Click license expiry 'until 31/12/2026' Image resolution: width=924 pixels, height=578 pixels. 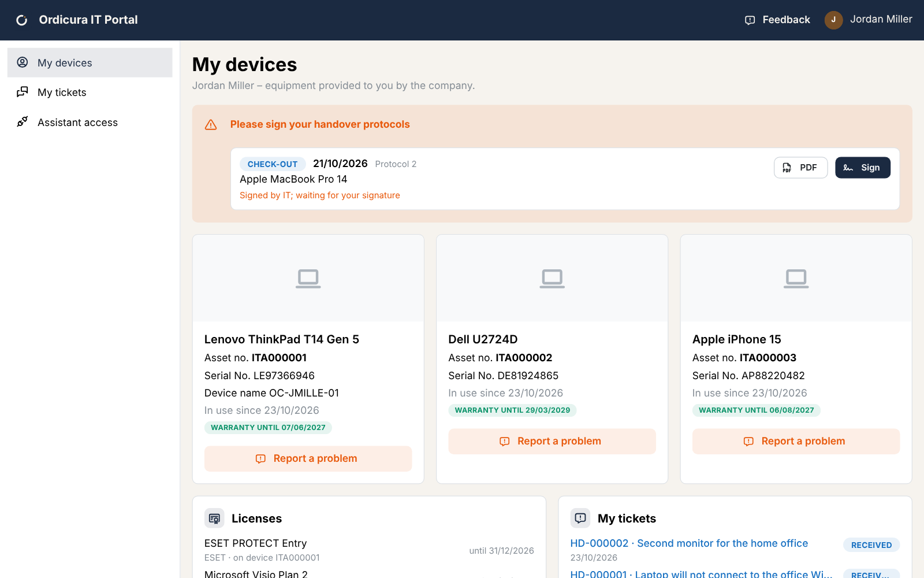pyautogui.click(x=501, y=551)
